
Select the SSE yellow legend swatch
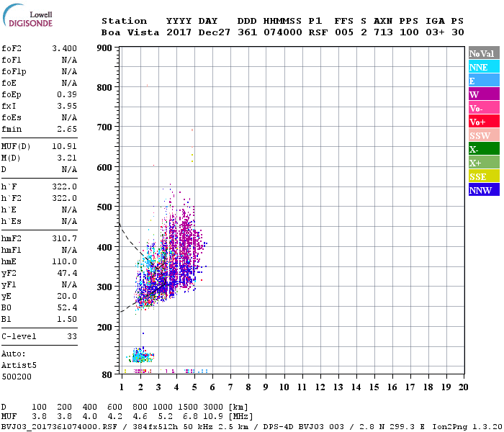[x=484, y=176]
